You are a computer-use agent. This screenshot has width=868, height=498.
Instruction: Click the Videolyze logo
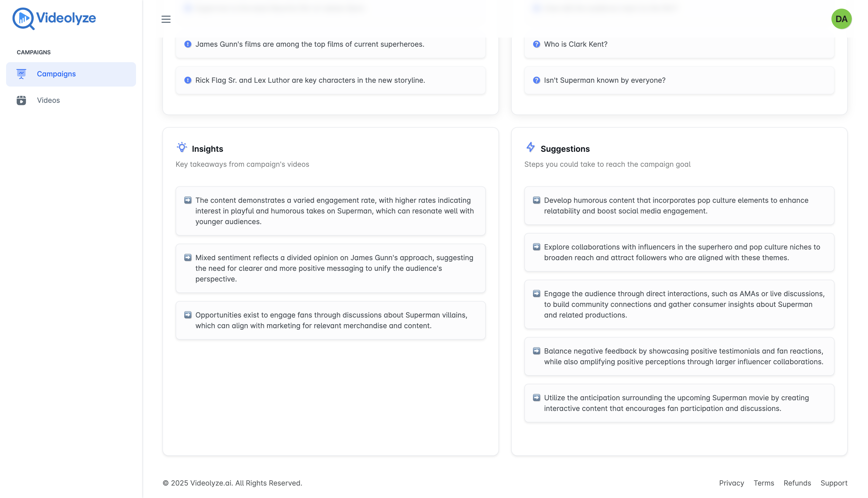54,19
